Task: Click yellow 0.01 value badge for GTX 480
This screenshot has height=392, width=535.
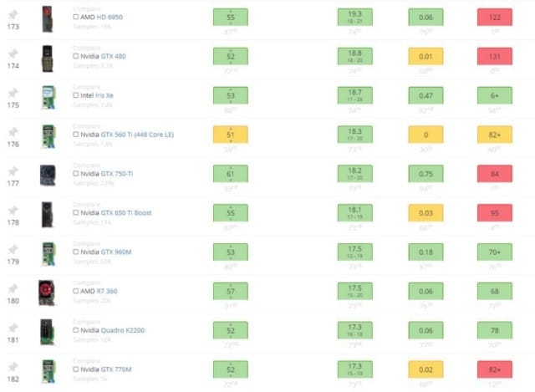Action: tap(425, 56)
